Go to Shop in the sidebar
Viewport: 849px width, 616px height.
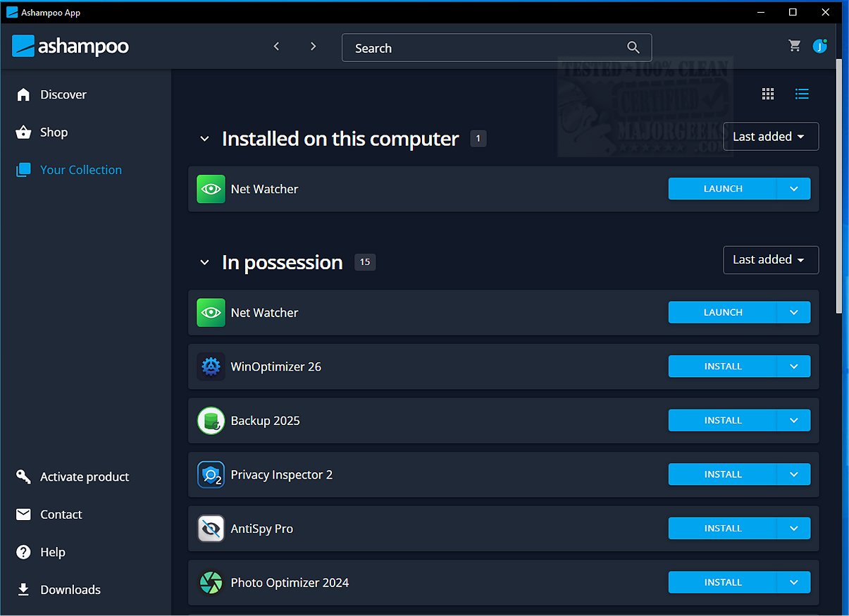54,133
